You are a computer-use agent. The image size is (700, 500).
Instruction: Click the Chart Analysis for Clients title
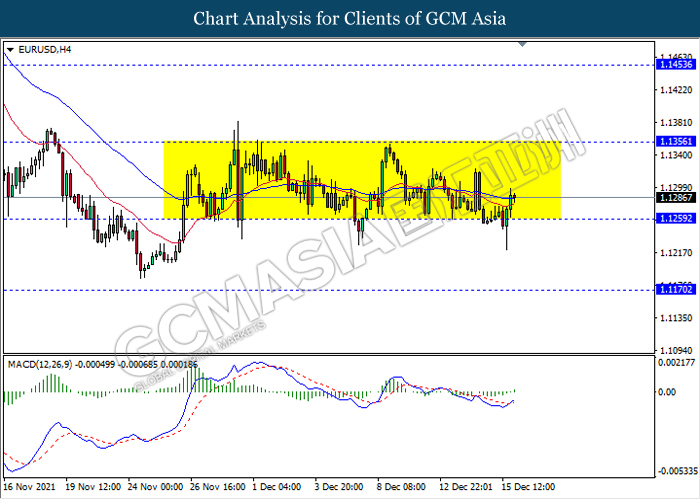(x=350, y=19)
